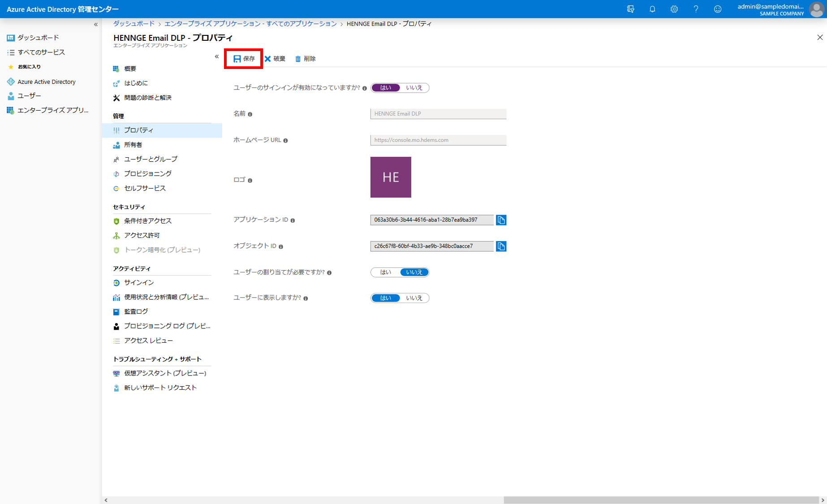Click the ホームページ URL input field
The width and height of the screenshot is (827, 504).
[x=438, y=140]
